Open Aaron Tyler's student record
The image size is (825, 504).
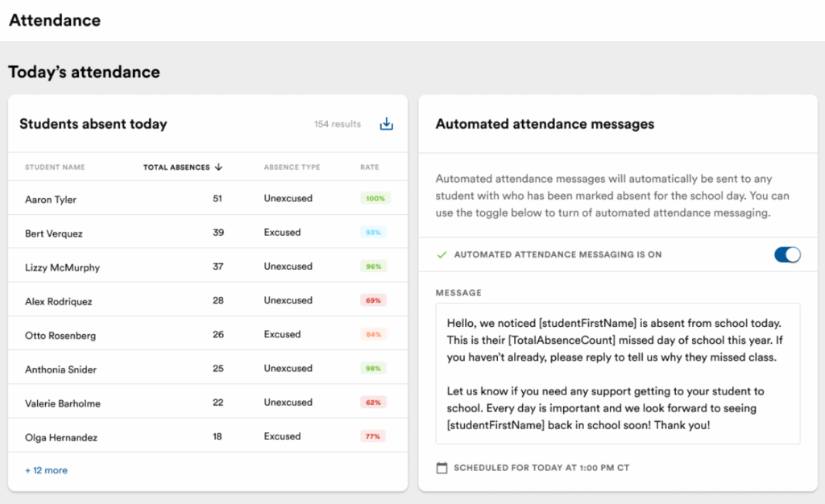[x=51, y=200]
